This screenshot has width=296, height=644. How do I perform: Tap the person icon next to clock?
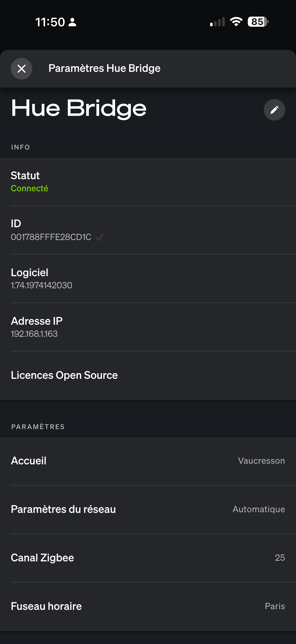click(72, 22)
